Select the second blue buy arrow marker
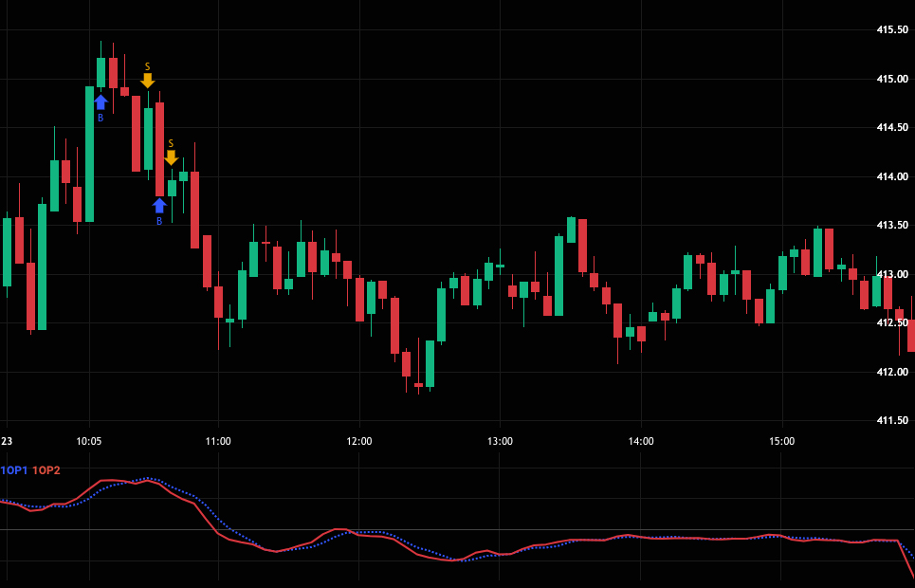Viewport: 915px width, 588px height. tap(159, 206)
